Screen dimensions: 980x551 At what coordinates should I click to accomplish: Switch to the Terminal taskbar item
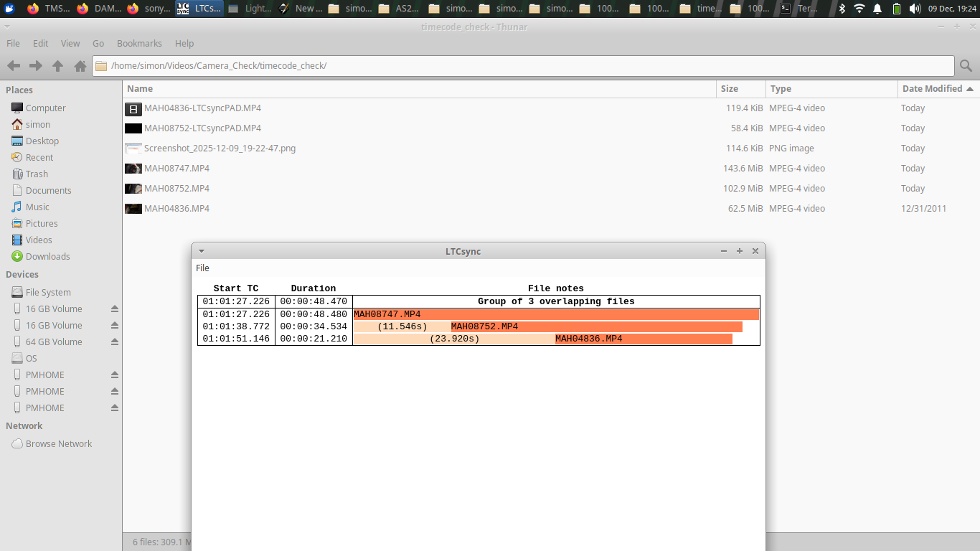coord(801,9)
